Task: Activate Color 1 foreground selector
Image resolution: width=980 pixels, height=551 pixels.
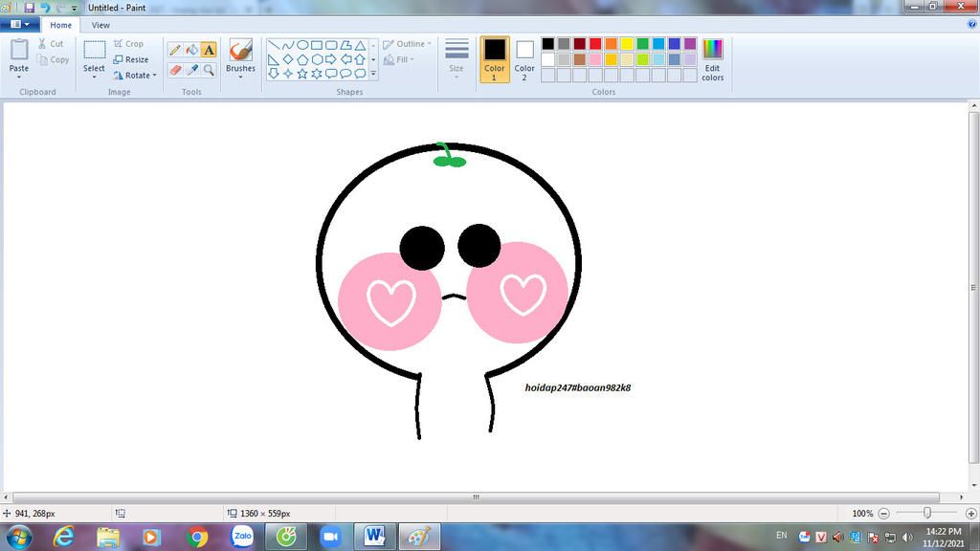Action: pos(495,59)
